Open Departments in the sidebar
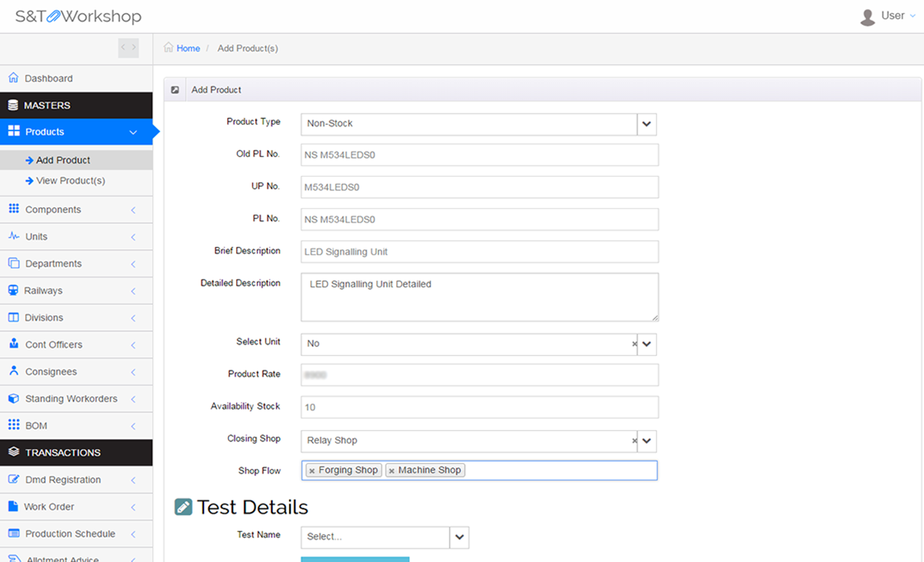The height and width of the screenshot is (562, 924). (x=76, y=264)
